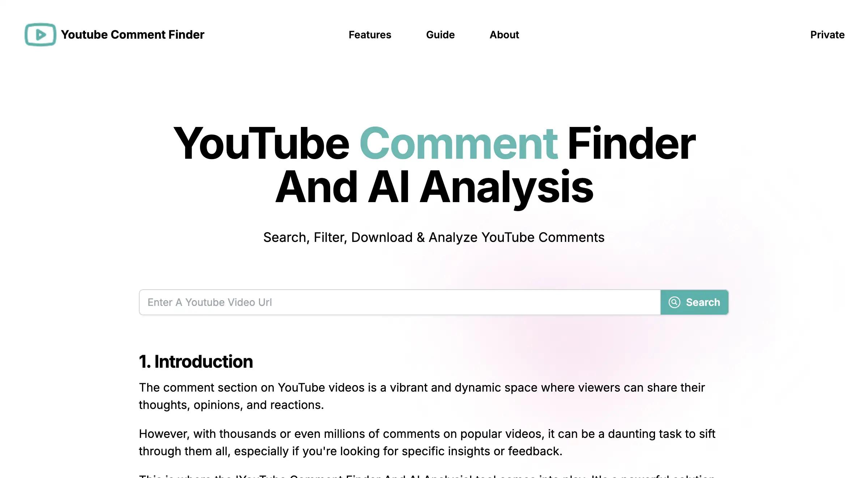868x478 pixels.
Task: Click the YouTube video URL input field
Action: [x=400, y=302]
